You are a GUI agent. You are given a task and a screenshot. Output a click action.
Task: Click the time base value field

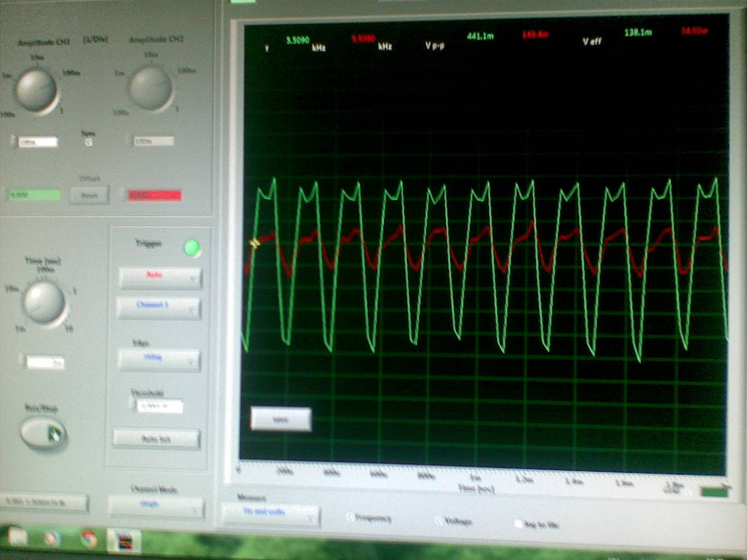[45, 362]
